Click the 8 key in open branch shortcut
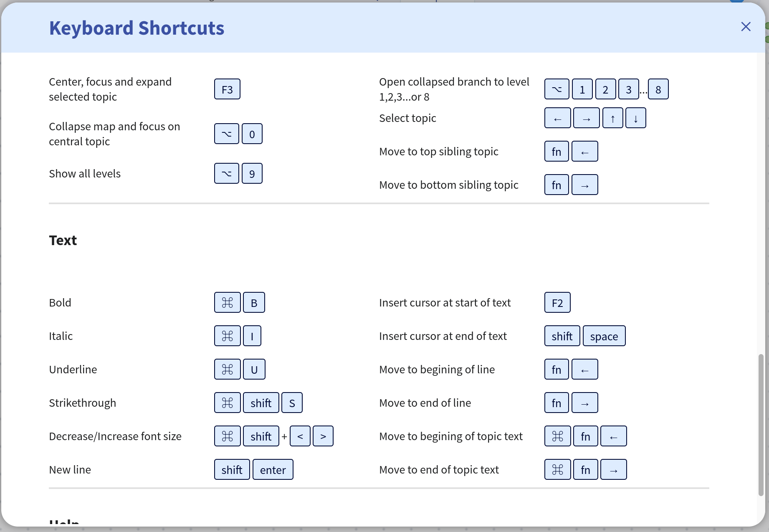Image resolution: width=769 pixels, height=532 pixels. (658, 89)
